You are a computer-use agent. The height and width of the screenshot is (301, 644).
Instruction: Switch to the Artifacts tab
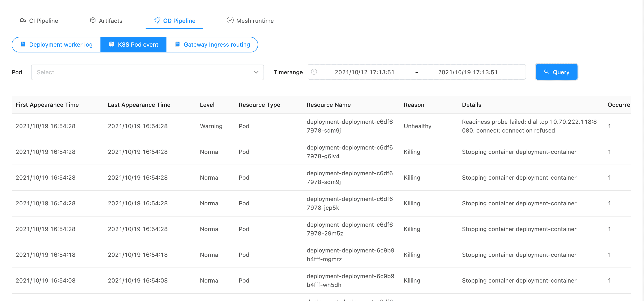pos(106,21)
